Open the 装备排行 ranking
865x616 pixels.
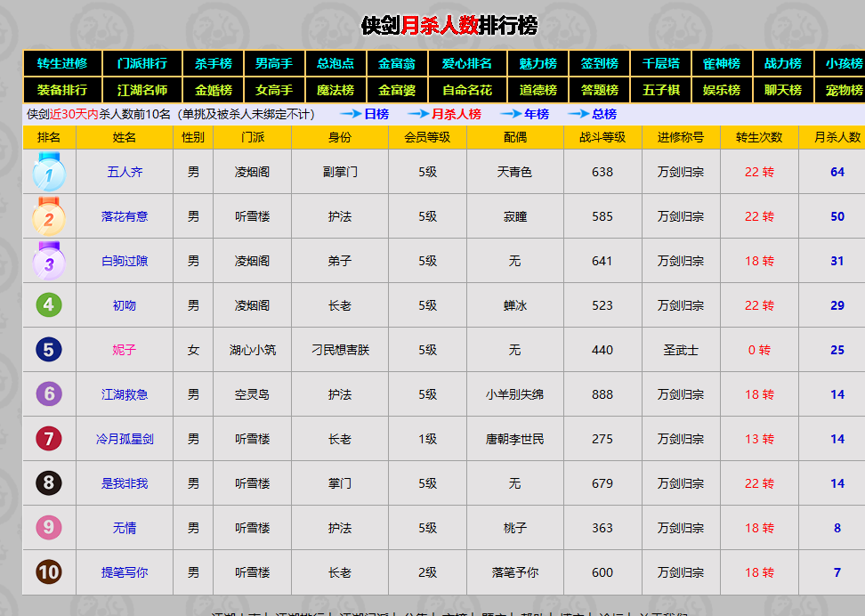(x=62, y=90)
